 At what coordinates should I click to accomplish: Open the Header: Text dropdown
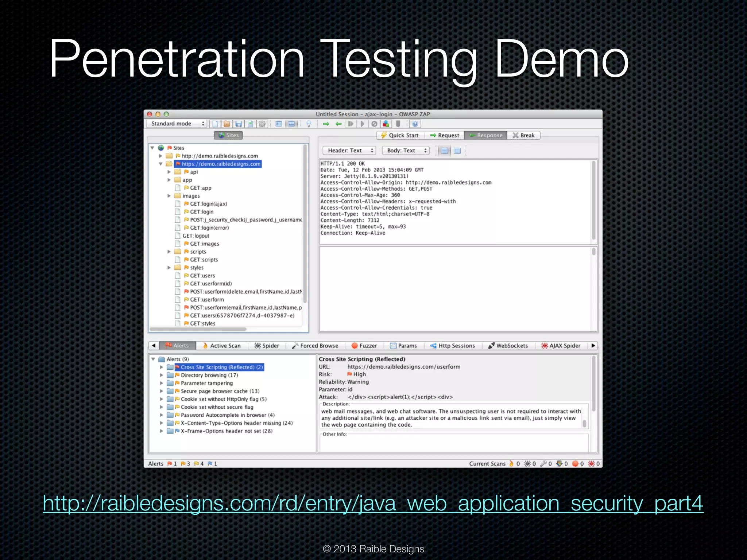coord(349,151)
